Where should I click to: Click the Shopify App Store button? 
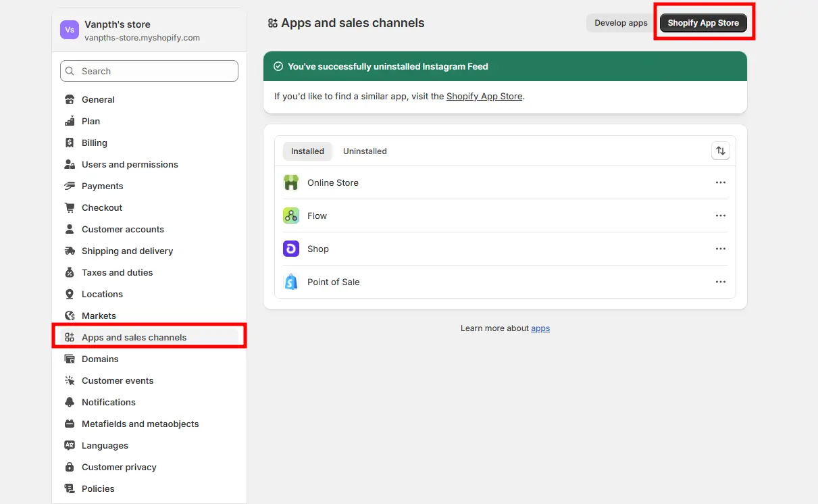tap(703, 23)
